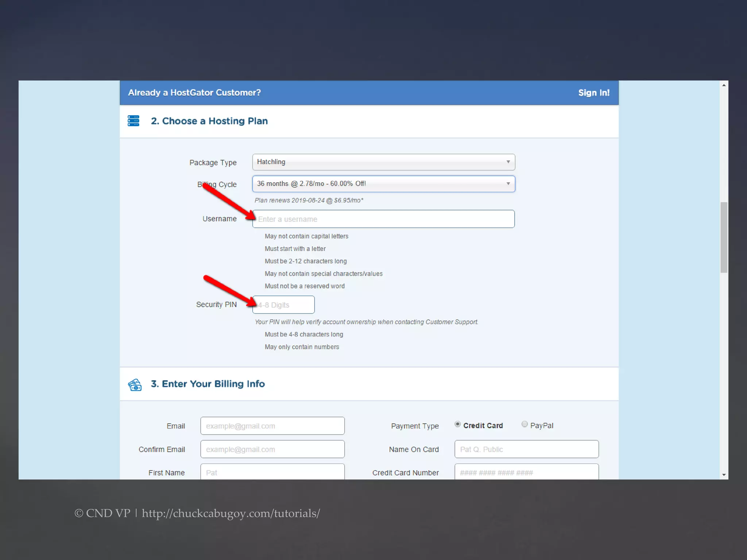Click 'May not contain special characters/values' text
747x560 pixels.
point(324,273)
